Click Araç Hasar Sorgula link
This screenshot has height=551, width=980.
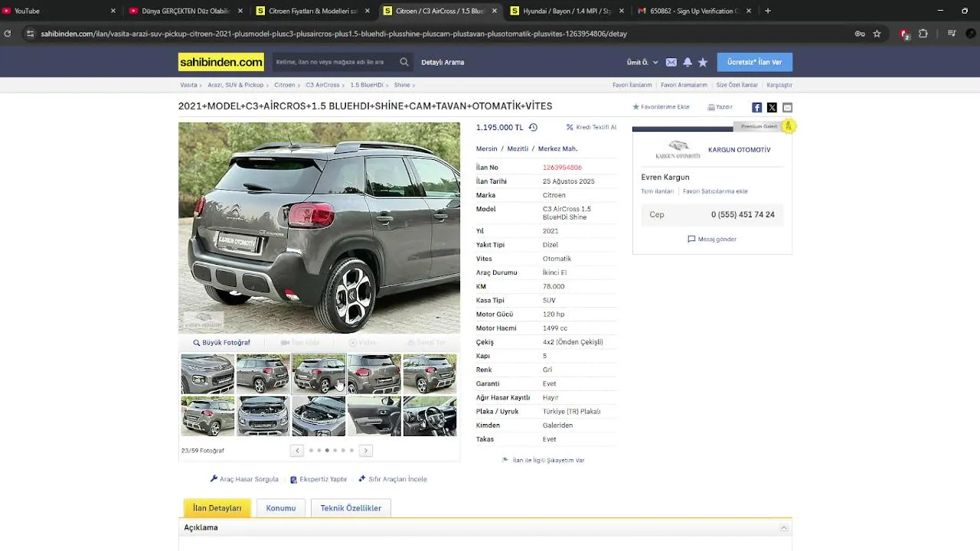coord(244,479)
